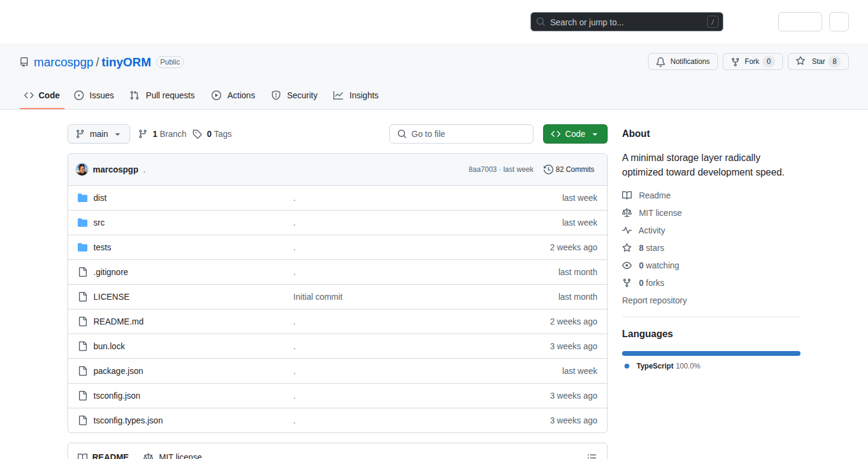The width and height of the screenshot is (868, 459).
Task: Focus the Search or jump to field
Action: pos(627,22)
